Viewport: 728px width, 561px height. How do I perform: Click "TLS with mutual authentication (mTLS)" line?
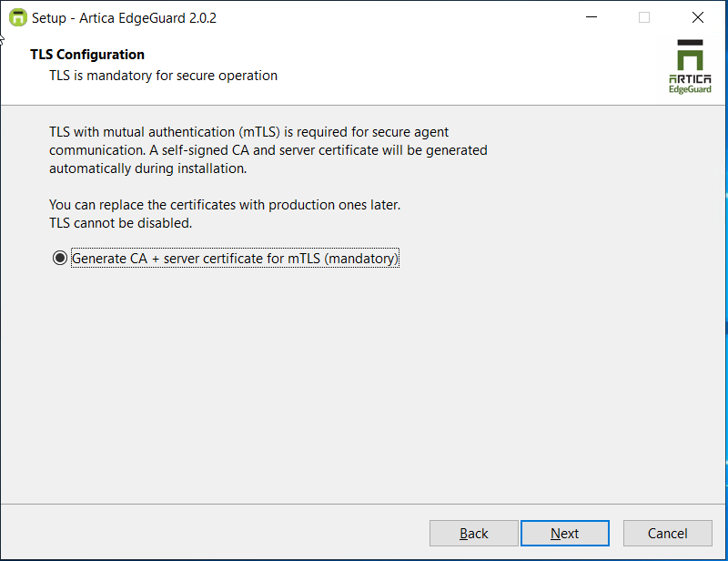[248, 132]
